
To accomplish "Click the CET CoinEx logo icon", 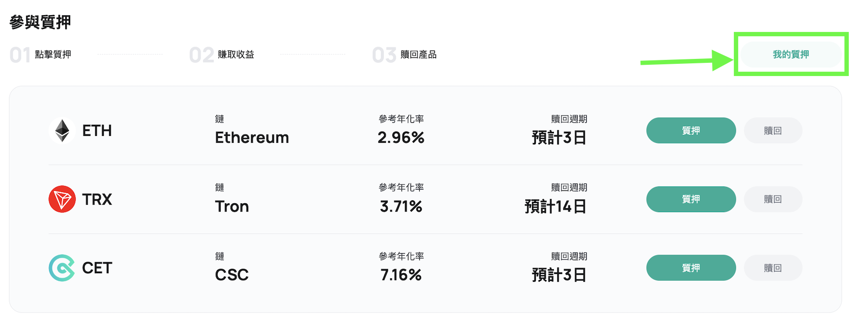I will 62,268.
